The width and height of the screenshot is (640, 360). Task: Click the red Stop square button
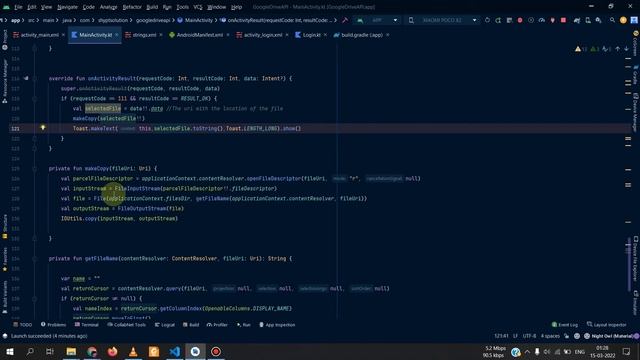pos(563,20)
